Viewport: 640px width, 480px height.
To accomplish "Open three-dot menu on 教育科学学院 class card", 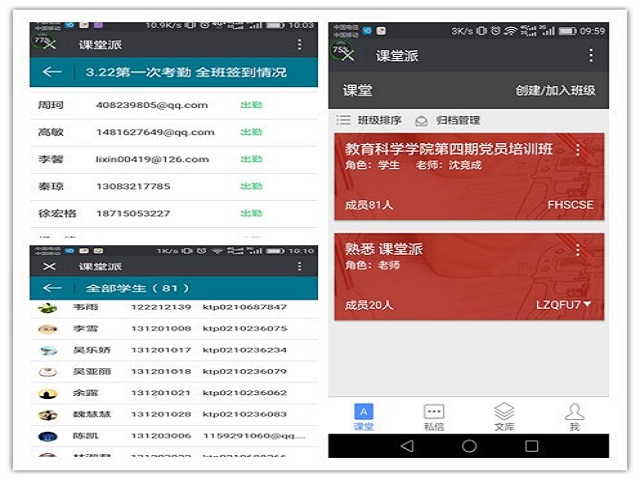I will click(577, 150).
